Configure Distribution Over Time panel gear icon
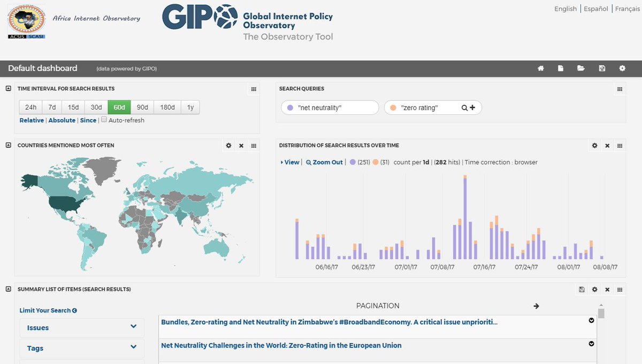 594,145
